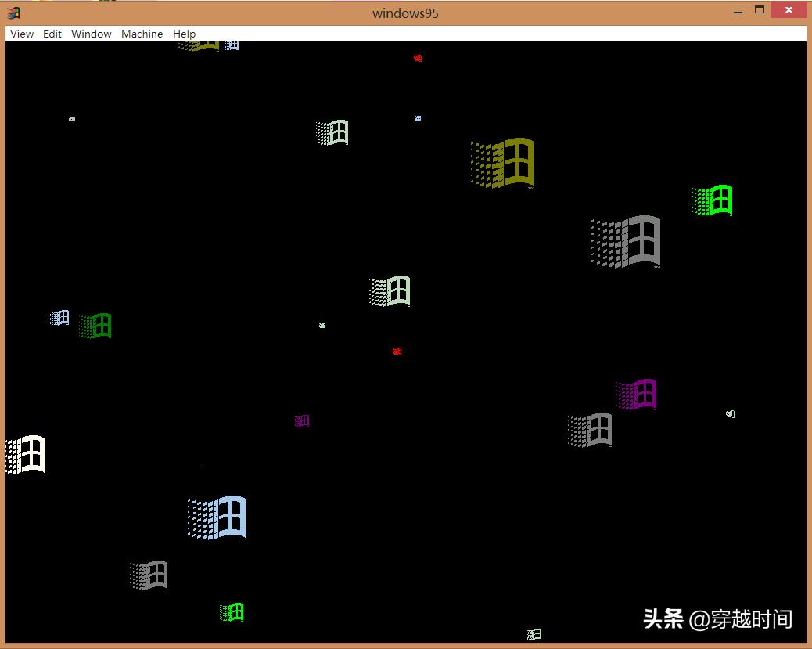812x649 pixels.
Task: Open the Window menu
Action: click(x=91, y=34)
